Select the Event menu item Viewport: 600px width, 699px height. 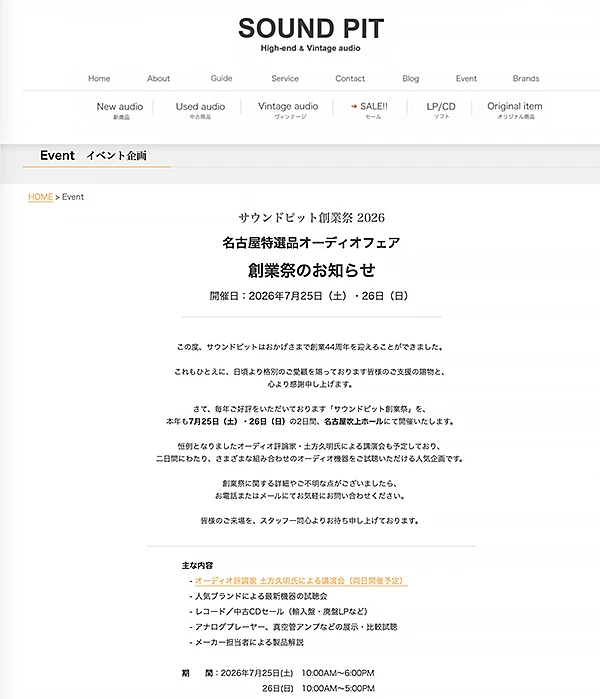[466, 78]
